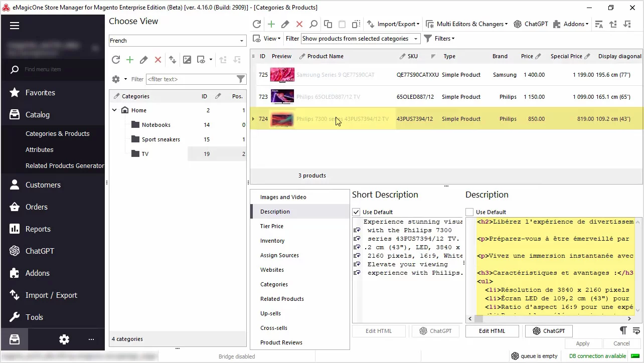The height and width of the screenshot is (363, 644).
Task: Open the hamburger menu in the sidebar
Action: 15,26
